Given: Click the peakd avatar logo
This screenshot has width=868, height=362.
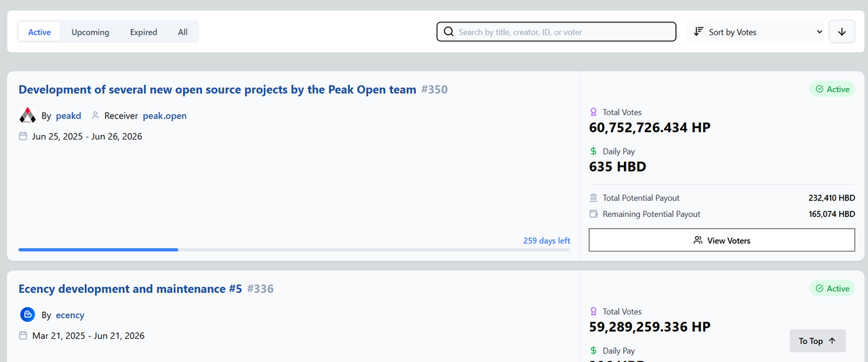Looking at the screenshot, I should point(27,116).
